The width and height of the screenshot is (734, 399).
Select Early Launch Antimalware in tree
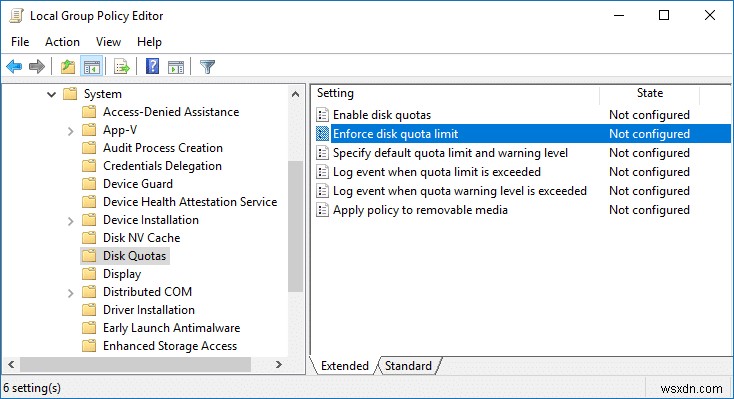point(171,327)
